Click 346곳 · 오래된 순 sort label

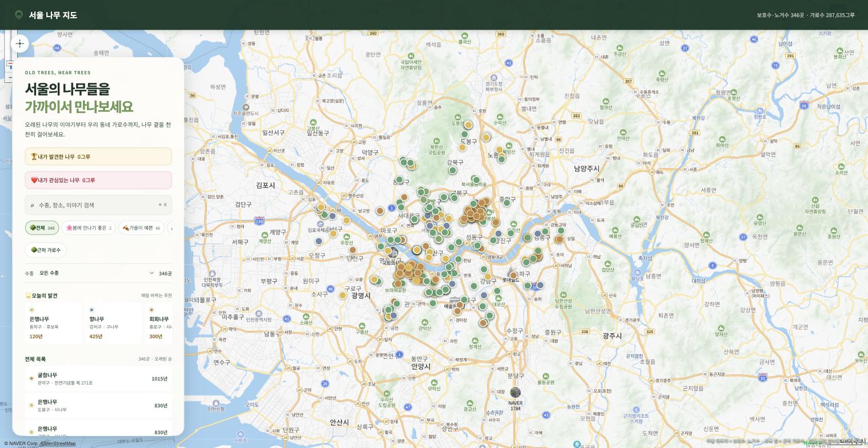(155, 359)
